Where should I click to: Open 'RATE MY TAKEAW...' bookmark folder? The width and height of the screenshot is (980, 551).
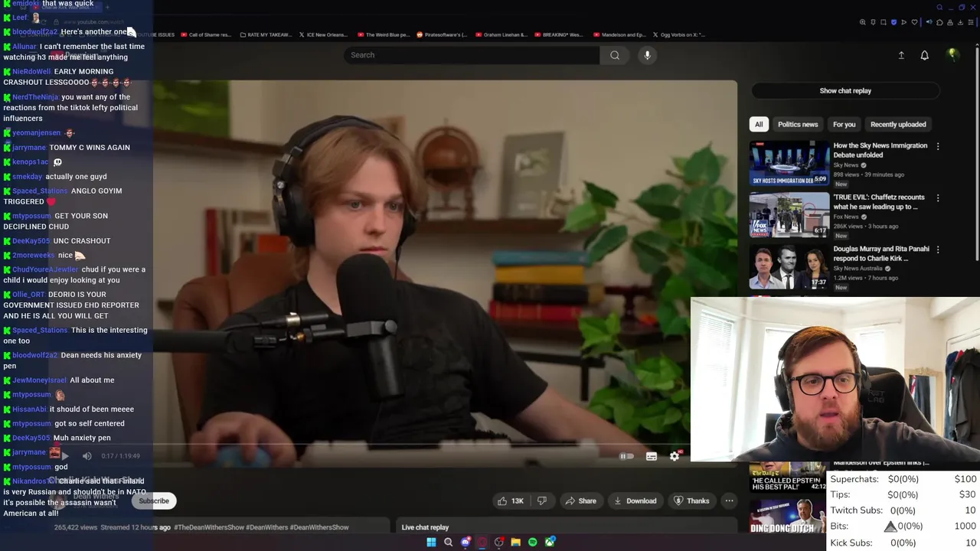click(268, 34)
